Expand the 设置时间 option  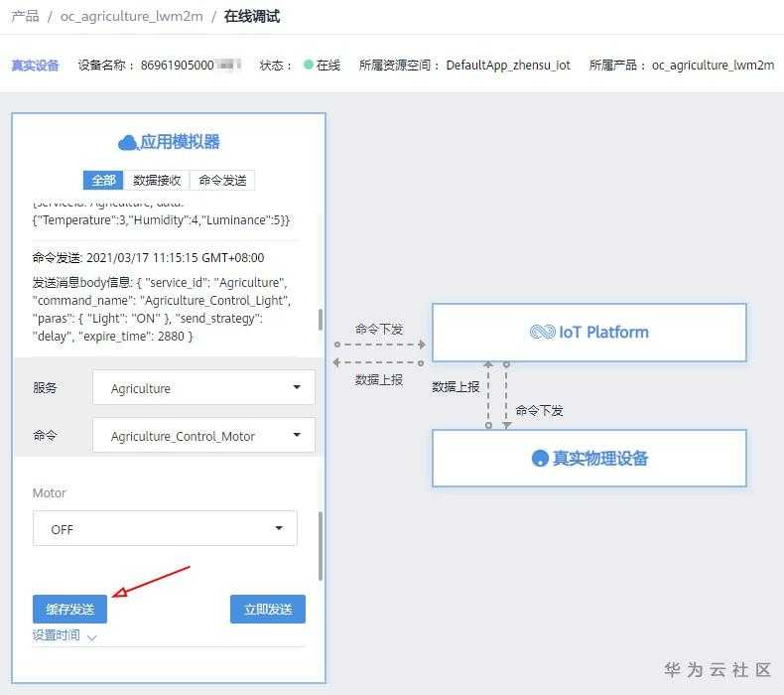(64, 635)
